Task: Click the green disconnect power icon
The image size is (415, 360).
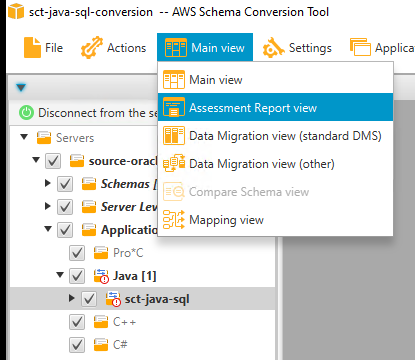Action: [26, 112]
